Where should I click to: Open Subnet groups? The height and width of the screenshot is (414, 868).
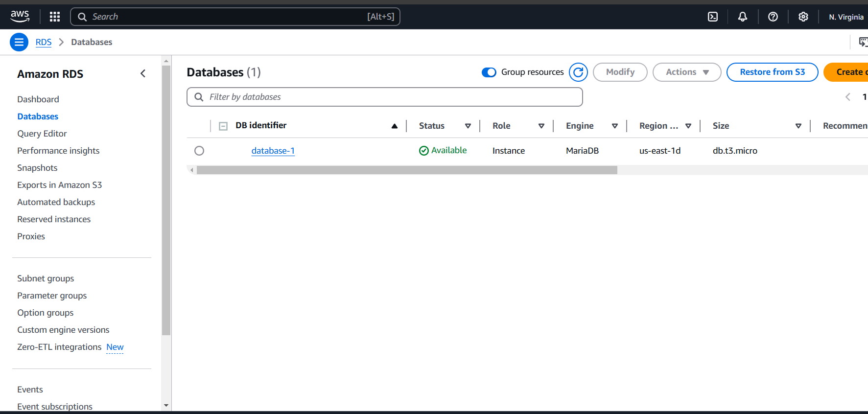tap(46, 278)
